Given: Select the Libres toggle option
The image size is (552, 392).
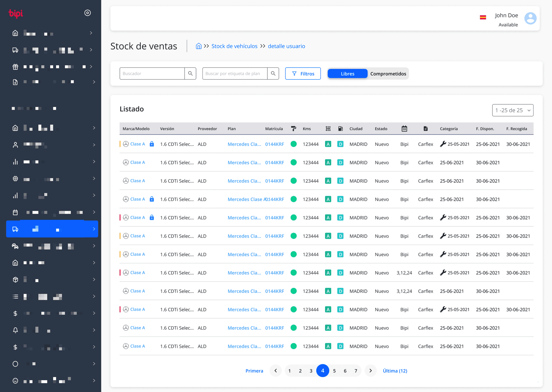Looking at the screenshot, I should click(347, 74).
